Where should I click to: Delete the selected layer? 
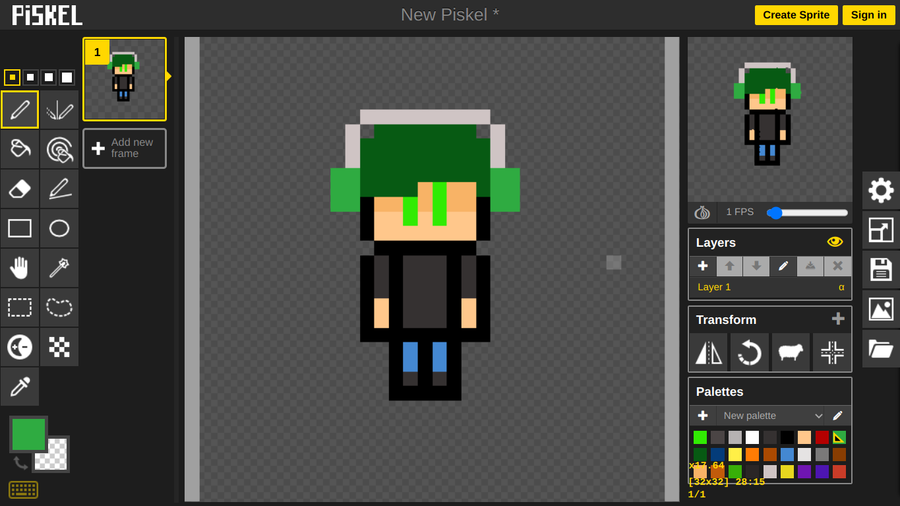pos(837,266)
